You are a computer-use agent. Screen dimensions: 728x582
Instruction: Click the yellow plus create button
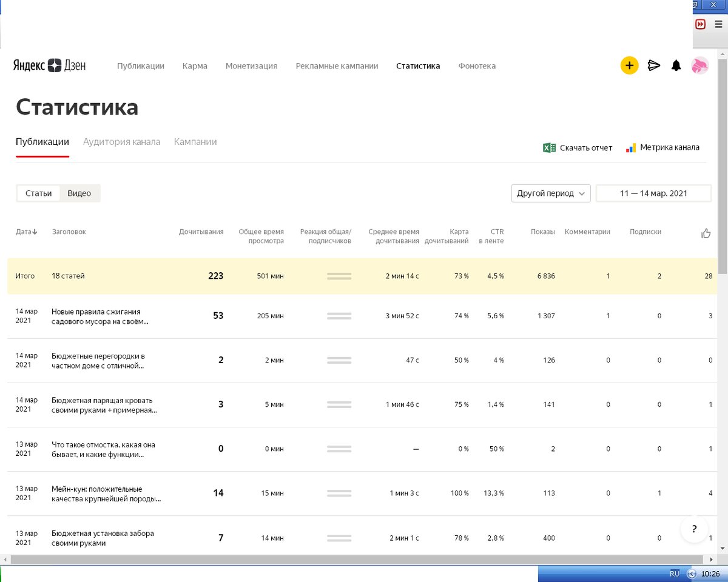click(x=629, y=65)
